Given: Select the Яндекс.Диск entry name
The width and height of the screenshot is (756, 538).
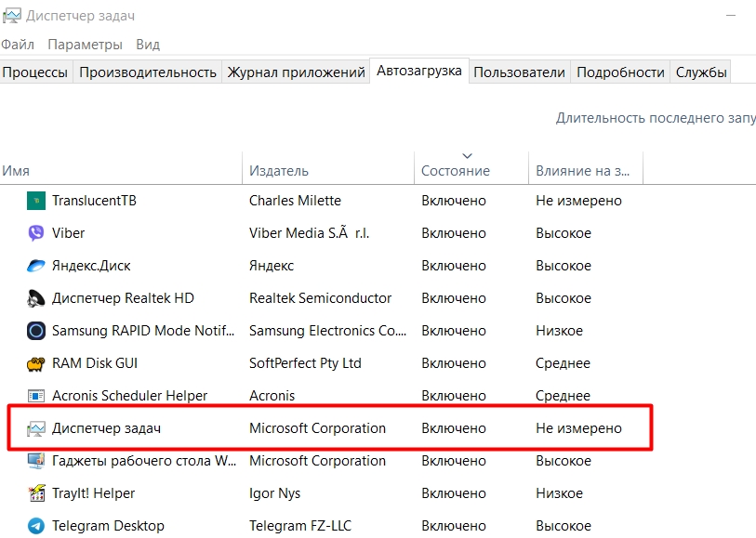Looking at the screenshot, I should (91, 266).
